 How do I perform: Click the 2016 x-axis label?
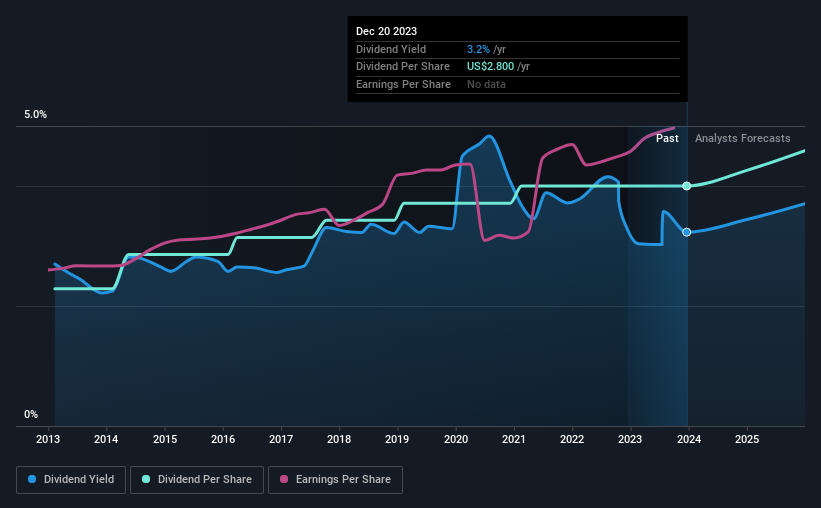click(x=223, y=439)
